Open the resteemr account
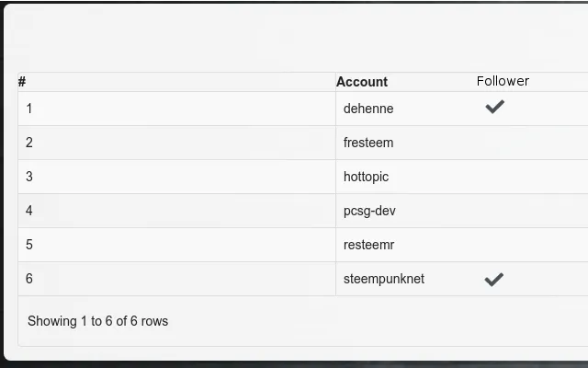The height and width of the screenshot is (368, 588). pos(368,245)
